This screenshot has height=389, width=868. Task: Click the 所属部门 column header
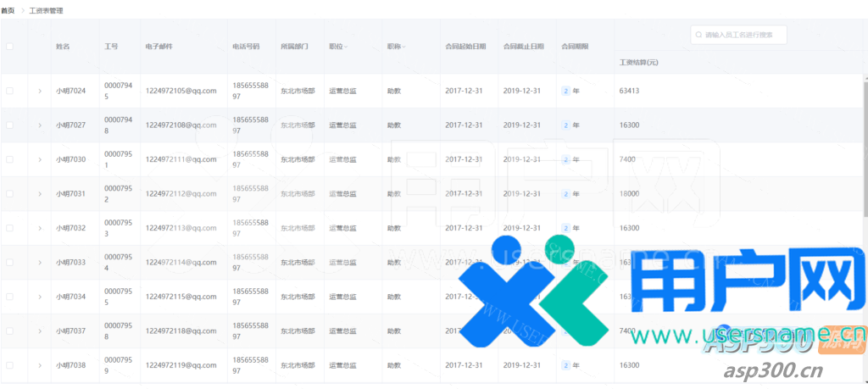[294, 47]
